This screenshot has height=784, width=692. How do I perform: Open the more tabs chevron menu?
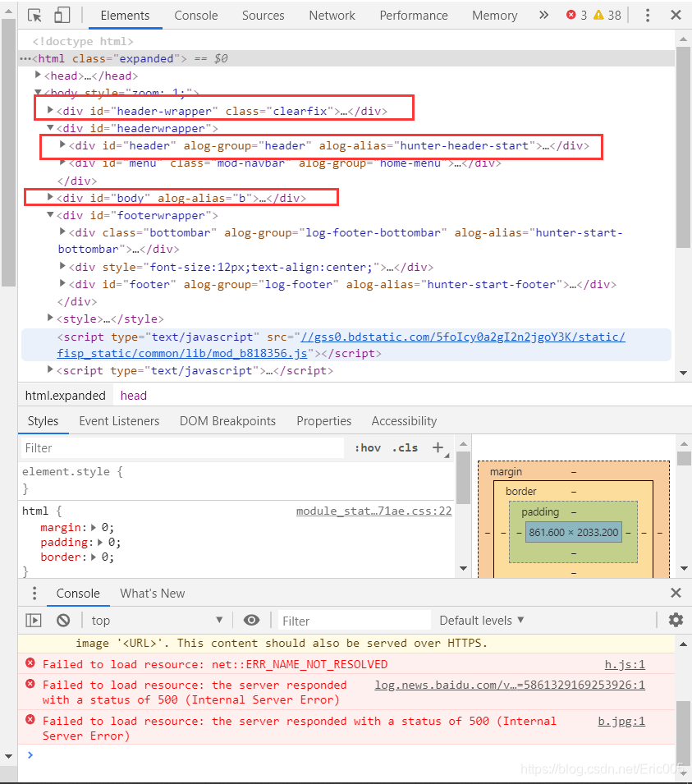tap(544, 15)
